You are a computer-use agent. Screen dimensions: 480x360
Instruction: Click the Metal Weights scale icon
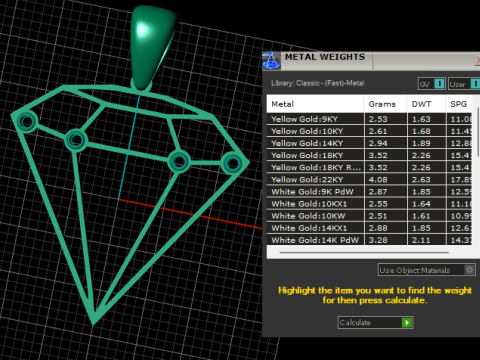271,60
